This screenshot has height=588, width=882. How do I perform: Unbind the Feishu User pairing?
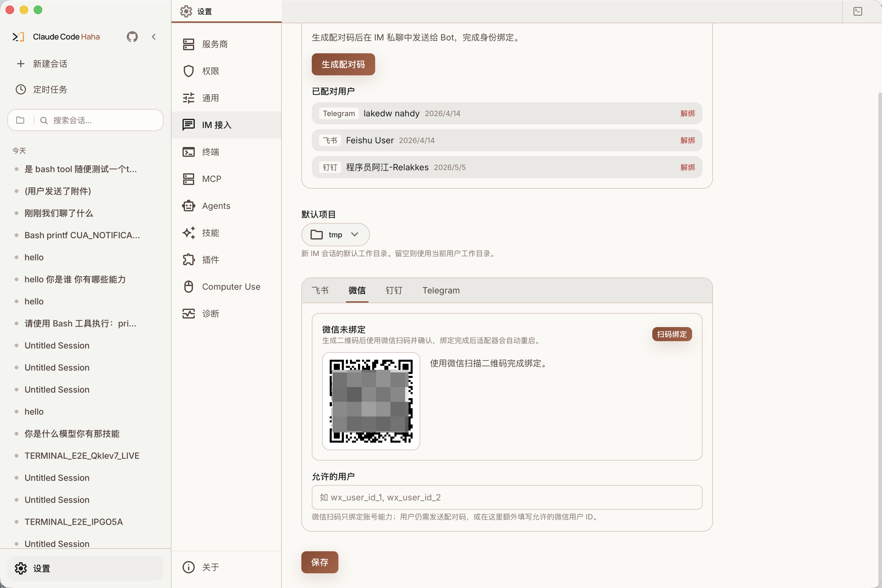click(x=687, y=141)
